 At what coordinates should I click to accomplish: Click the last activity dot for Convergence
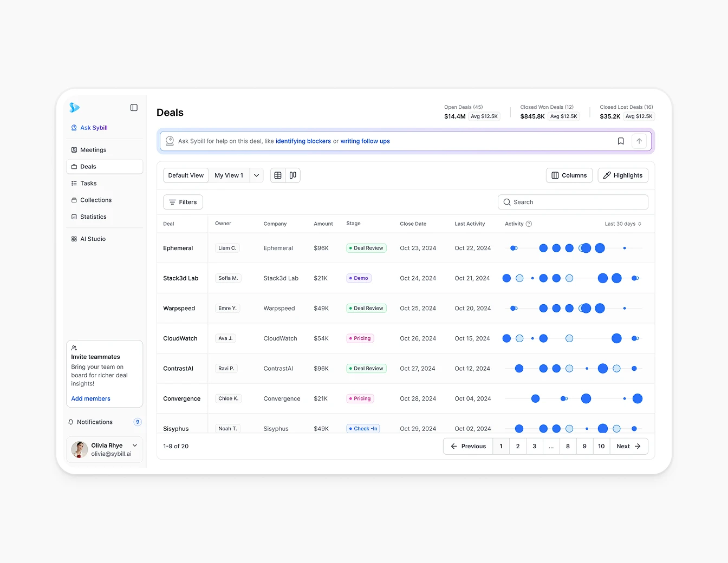pos(638,399)
